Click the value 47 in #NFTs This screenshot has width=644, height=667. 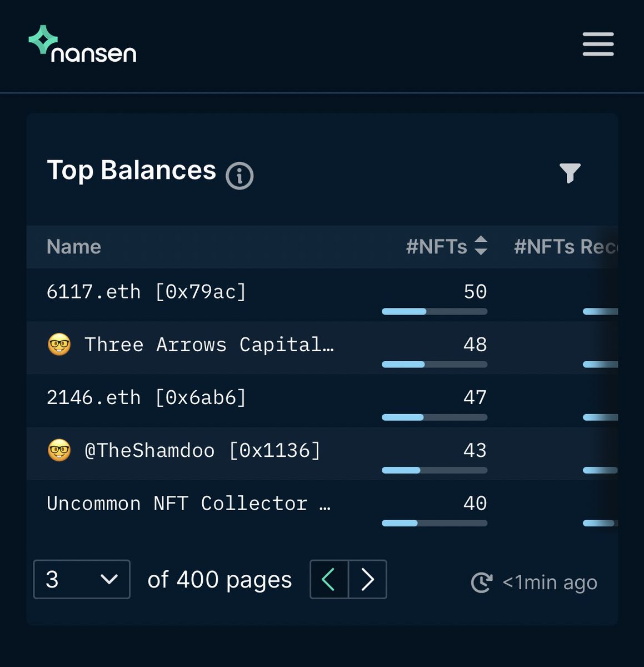[x=475, y=397]
